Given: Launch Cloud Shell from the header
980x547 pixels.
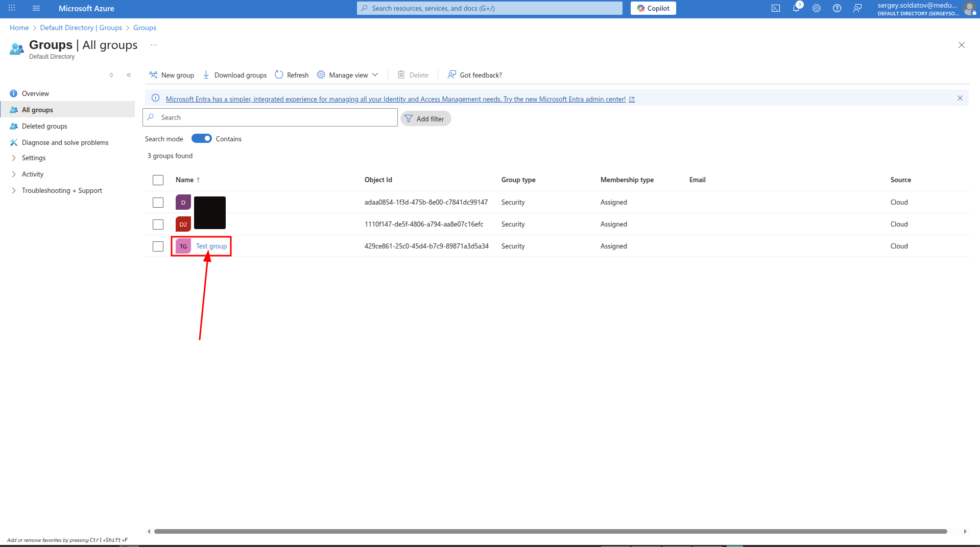Looking at the screenshot, I should click(776, 8).
